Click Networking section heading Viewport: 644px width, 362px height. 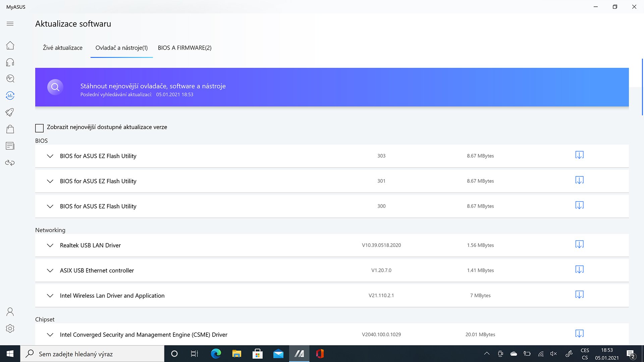(x=50, y=230)
